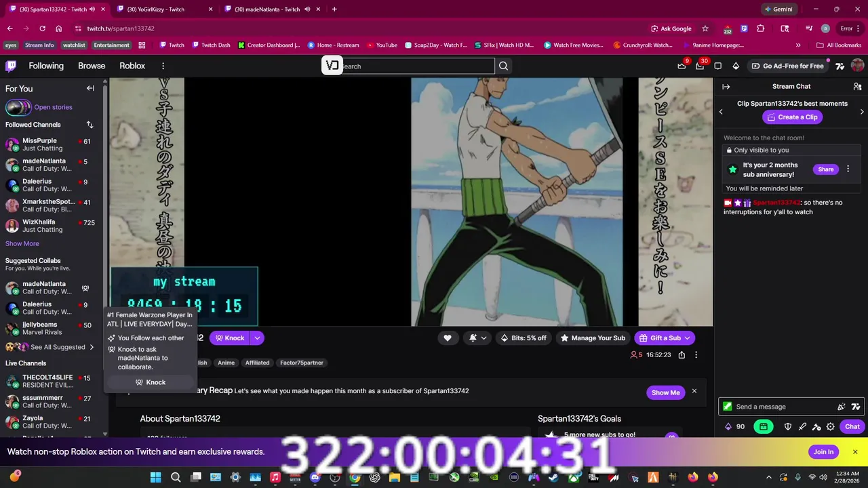Open Chrome extensions puzzle icon

[761, 28]
